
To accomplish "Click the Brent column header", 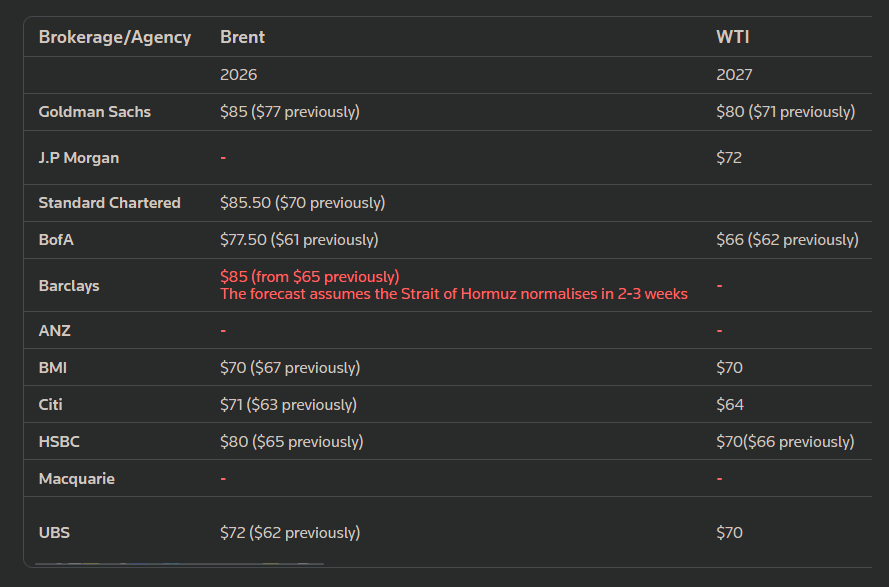I will [x=242, y=37].
